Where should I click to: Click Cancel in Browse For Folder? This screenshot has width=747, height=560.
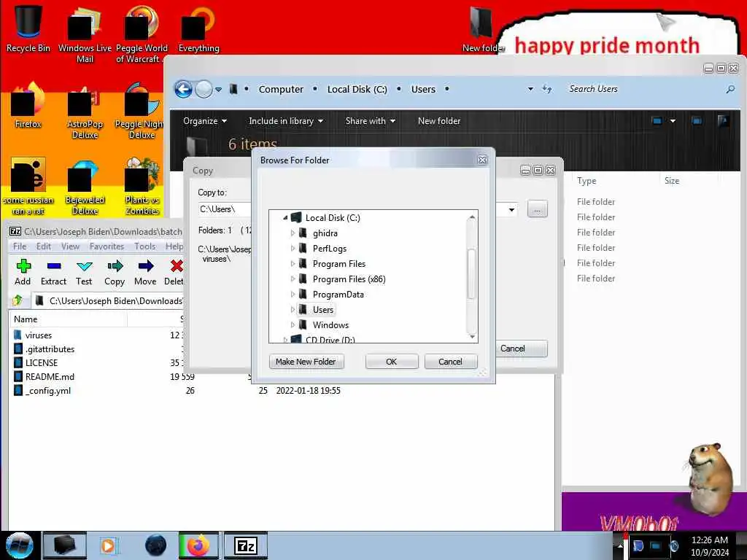point(450,362)
